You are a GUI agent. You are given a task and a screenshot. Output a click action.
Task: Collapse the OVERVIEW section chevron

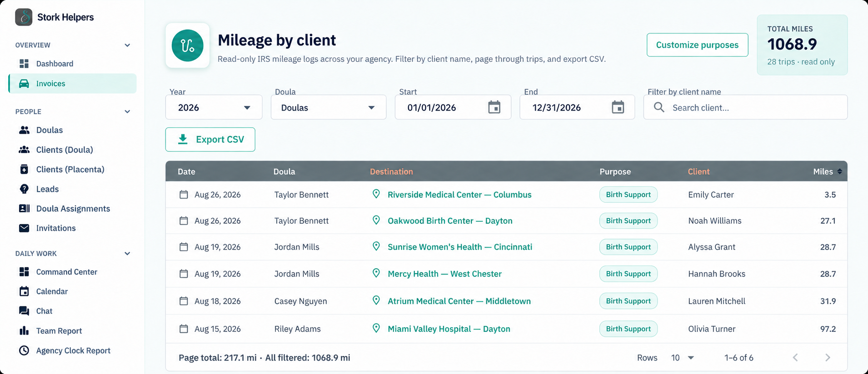coord(127,45)
